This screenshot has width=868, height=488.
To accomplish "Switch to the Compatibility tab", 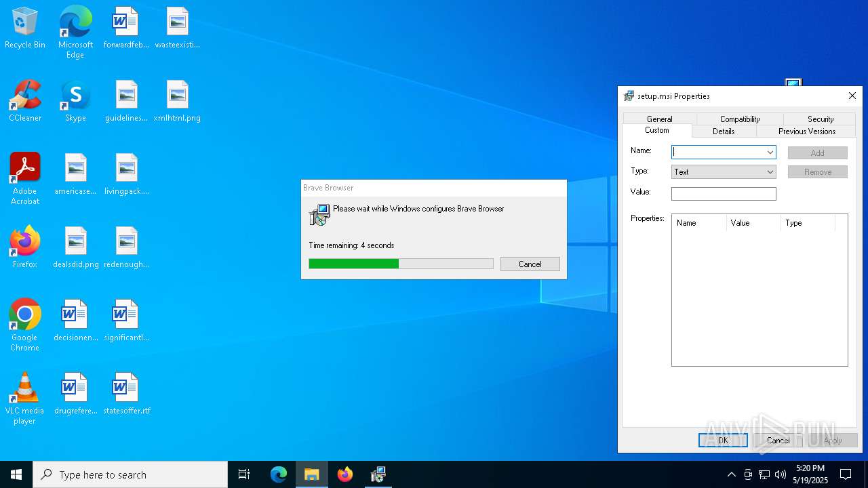I will 740,119.
